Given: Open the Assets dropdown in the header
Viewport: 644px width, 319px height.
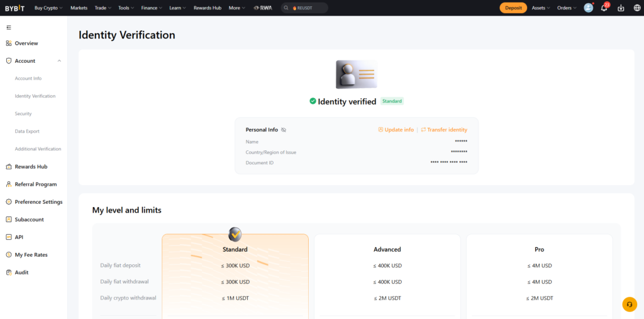Looking at the screenshot, I should pyautogui.click(x=541, y=8).
